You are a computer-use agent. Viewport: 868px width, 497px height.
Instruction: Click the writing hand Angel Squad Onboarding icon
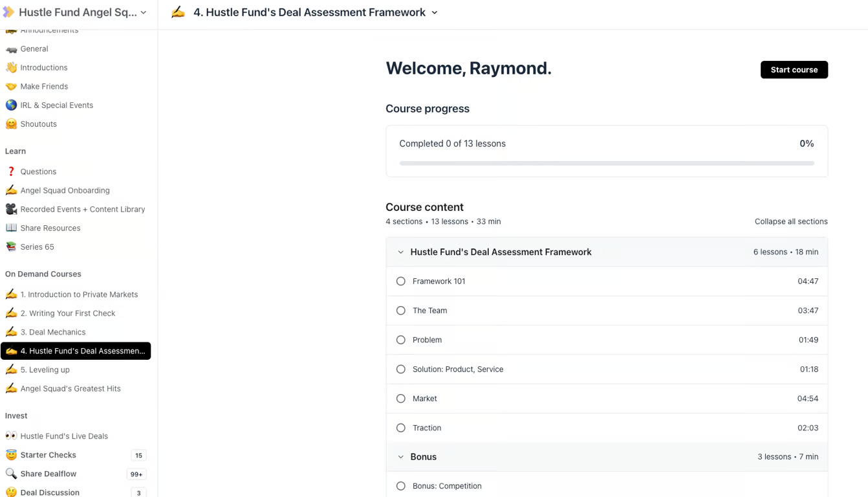[x=11, y=190]
